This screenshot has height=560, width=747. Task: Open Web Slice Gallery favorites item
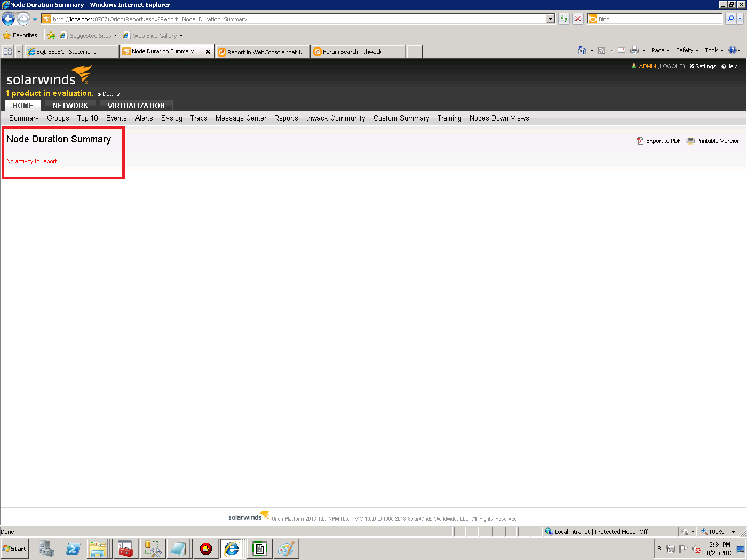[153, 36]
